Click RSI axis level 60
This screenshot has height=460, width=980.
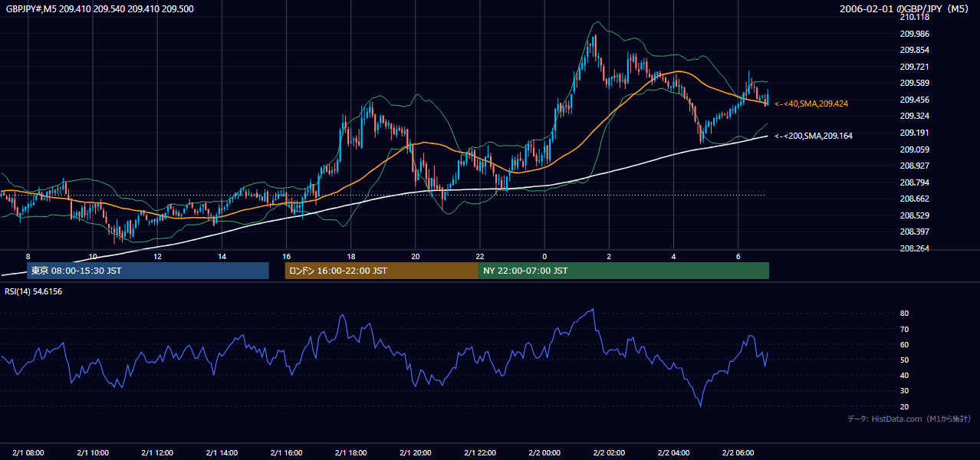(x=905, y=344)
